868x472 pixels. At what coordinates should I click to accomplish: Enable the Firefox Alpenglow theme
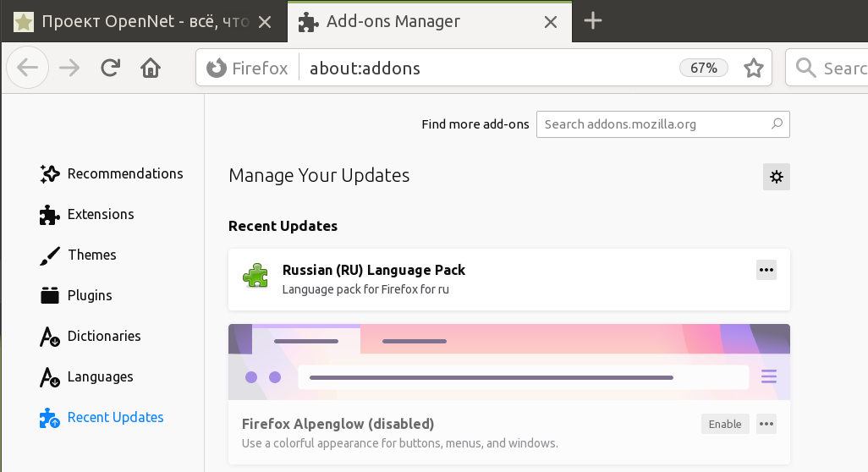725,424
